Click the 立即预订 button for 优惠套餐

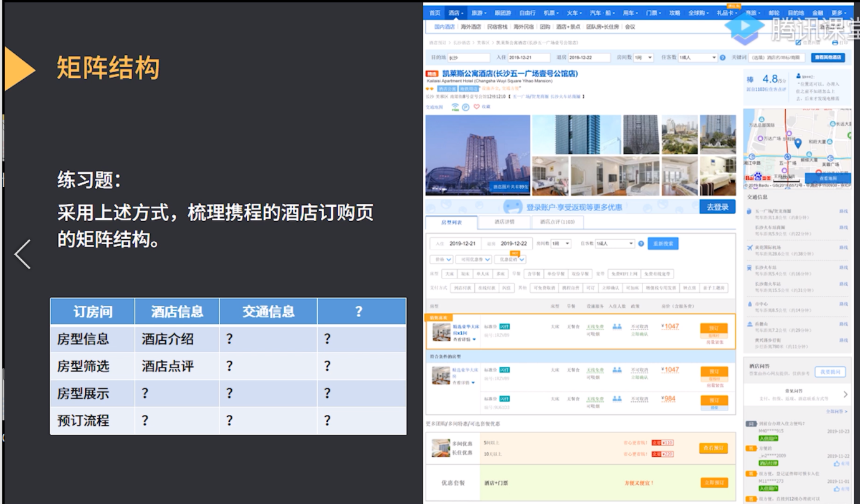(714, 482)
